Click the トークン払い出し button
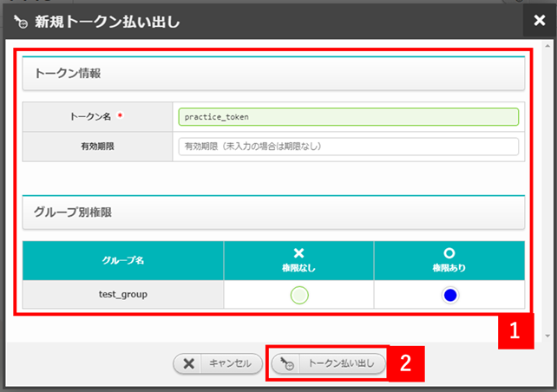The height and width of the screenshot is (392, 557). 329,363
